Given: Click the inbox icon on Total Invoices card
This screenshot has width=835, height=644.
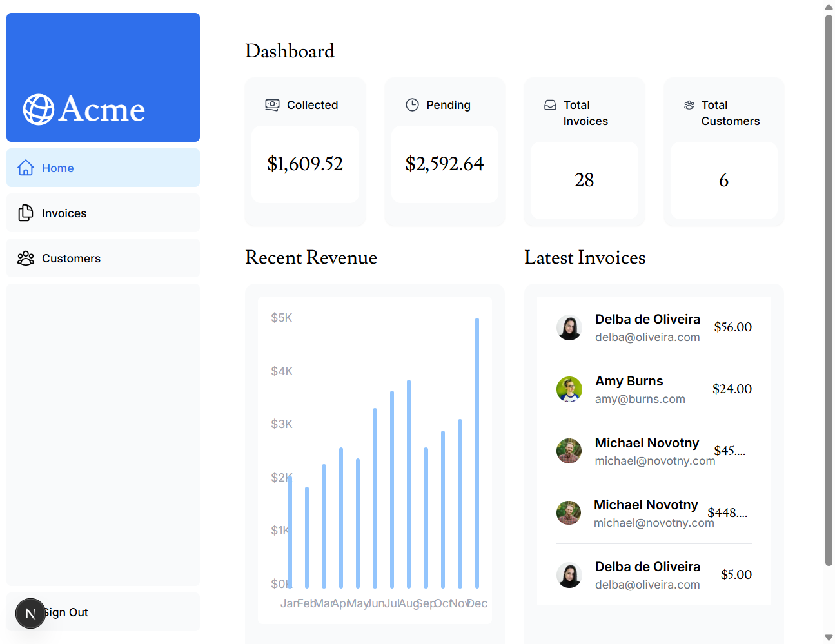Looking at the screenshot, I should click(x=550, y=104).
